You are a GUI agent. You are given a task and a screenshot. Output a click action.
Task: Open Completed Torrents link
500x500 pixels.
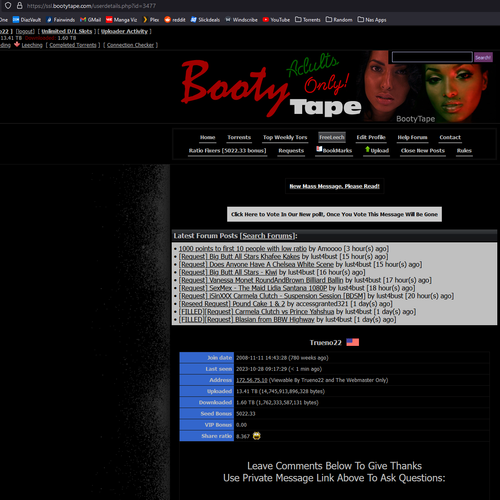tap(73, 45)
